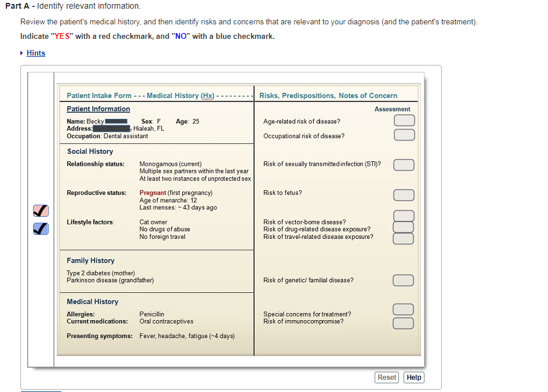Check the sexually transmitted infection risk box

click(x=404, y=165)
